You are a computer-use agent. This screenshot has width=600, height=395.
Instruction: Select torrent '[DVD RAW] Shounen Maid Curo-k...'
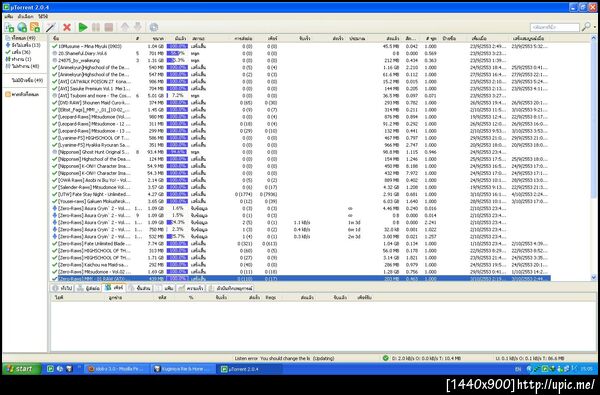coord(300,103)
